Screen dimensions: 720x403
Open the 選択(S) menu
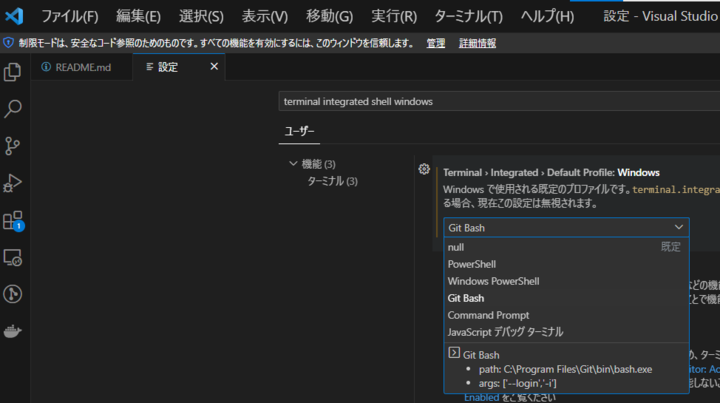click(201, 17)
